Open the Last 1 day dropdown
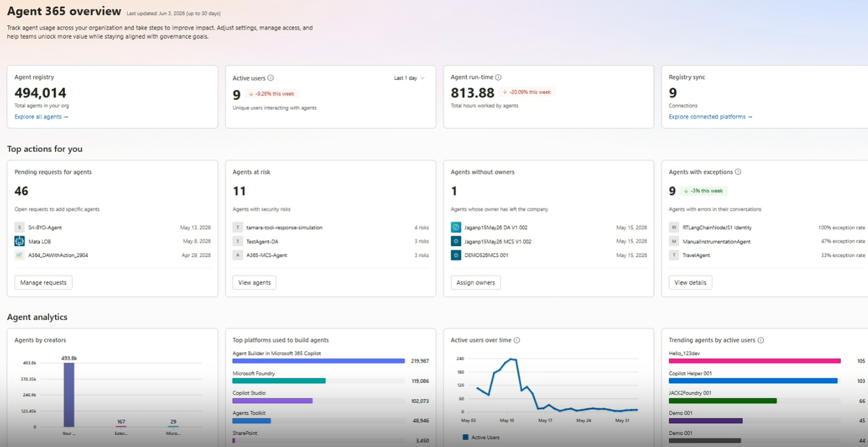The height and width of the screenshot is (447, 868). click(409, 78)
